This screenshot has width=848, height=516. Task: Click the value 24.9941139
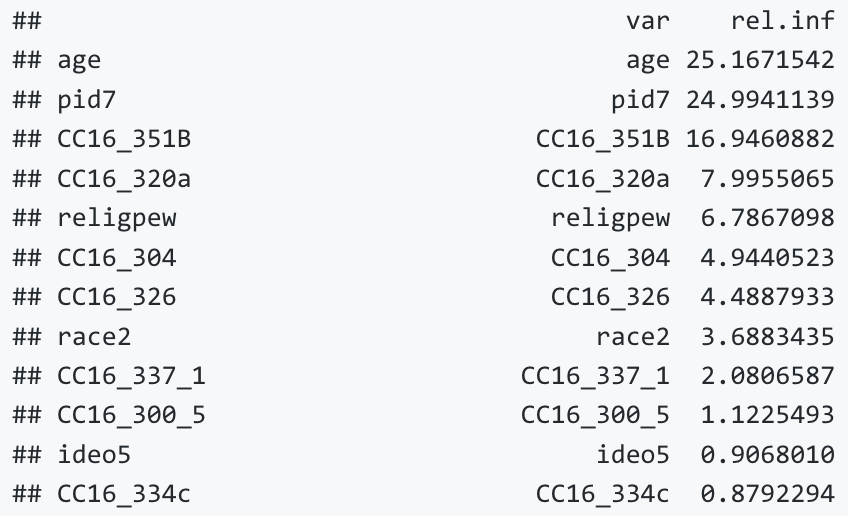click(x=760, y=100)
